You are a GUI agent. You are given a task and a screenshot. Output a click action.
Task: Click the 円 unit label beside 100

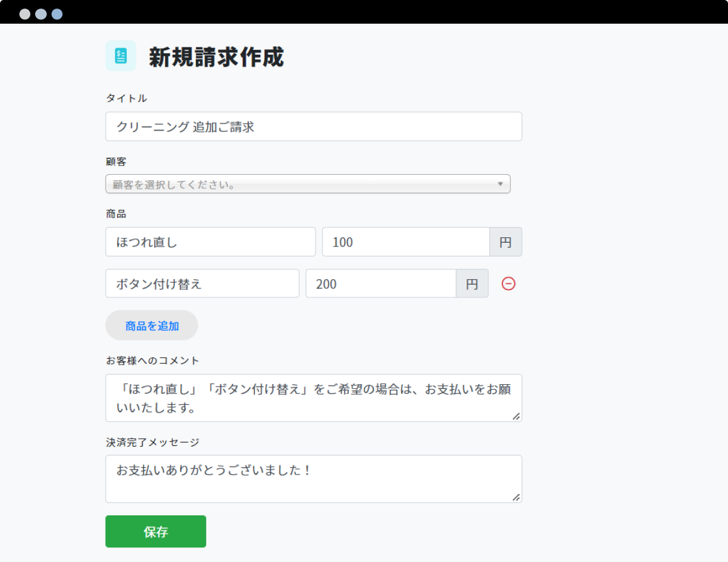pos(505,242)
